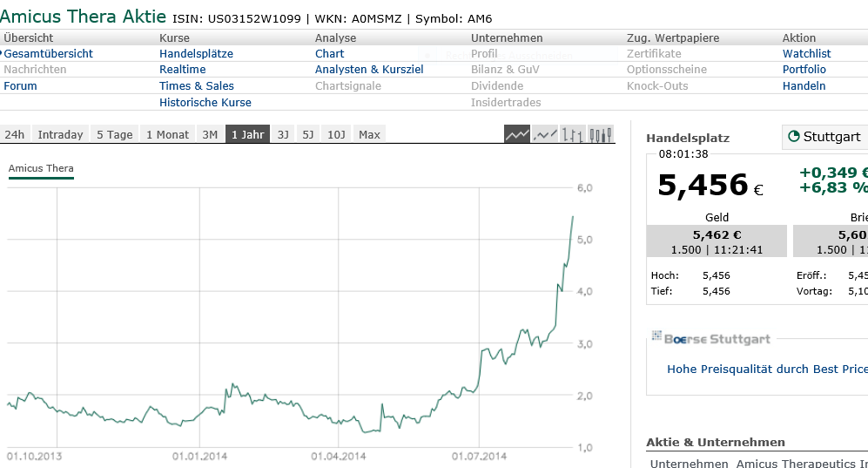This screenshot has height=468, width=868.
Task: Select the 10J chart range
Action: [336, 134]
